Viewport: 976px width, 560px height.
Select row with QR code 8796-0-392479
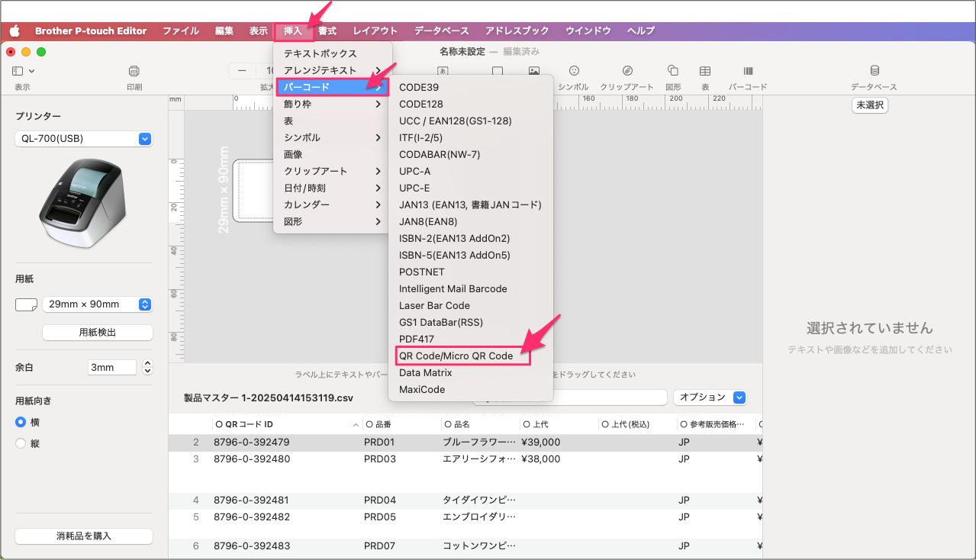[x=465, y=443]
